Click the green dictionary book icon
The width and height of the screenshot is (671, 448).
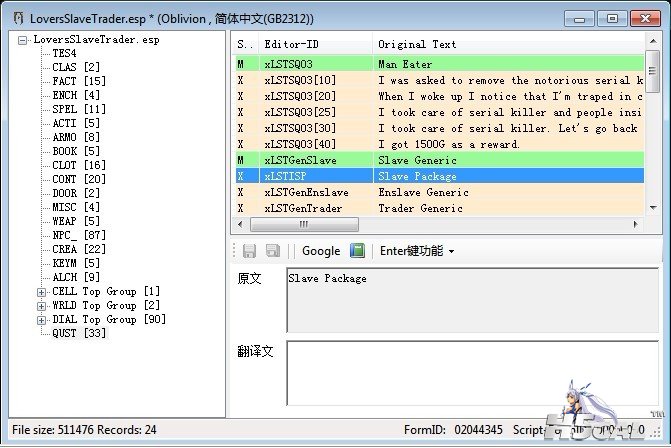click(x=356, y=251)
